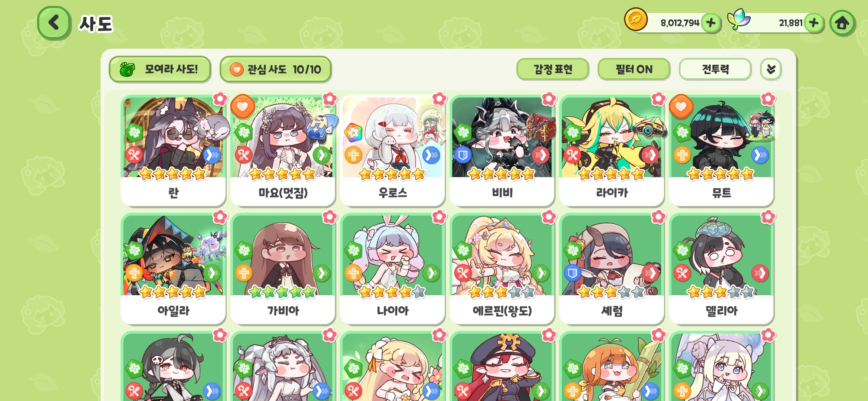Viewport: 868px width, 401px height.
Task: Tap the gold coin currency icon
Action: coord(636,20)
